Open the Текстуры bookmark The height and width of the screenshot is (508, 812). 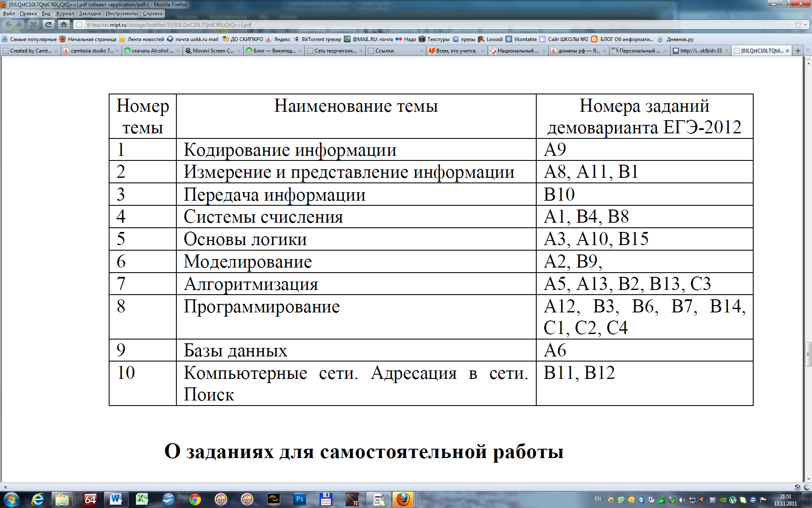click(x=434, y=39)
